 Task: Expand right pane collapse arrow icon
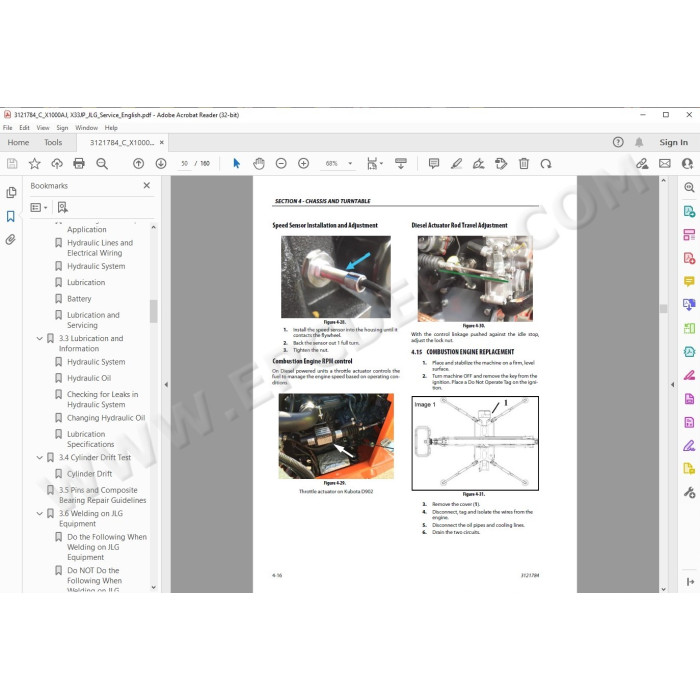point(690,582)
